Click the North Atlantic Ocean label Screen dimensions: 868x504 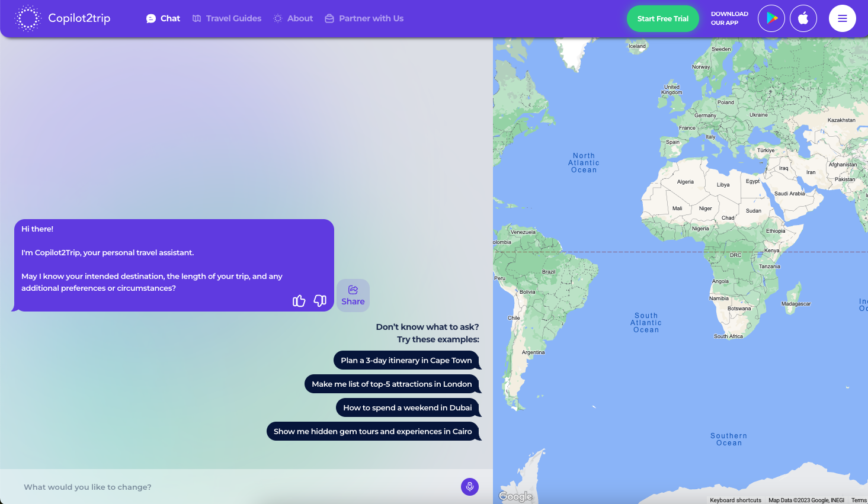click(x=584, y=163)
